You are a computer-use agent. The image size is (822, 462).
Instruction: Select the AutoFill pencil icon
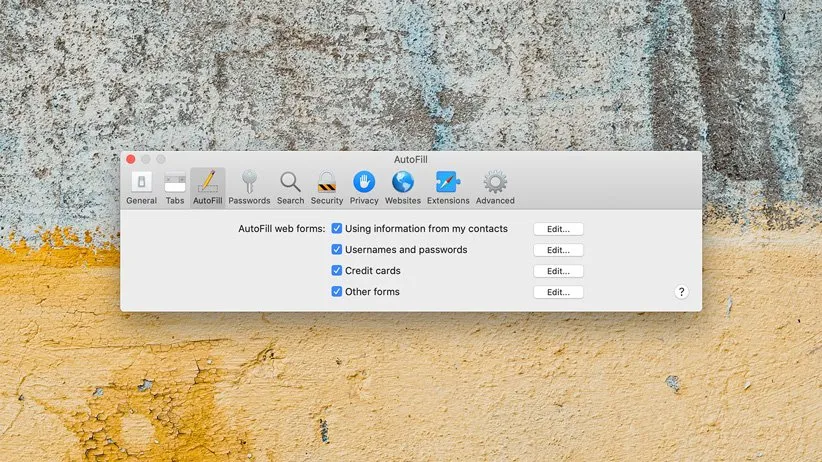coord(208,187)
